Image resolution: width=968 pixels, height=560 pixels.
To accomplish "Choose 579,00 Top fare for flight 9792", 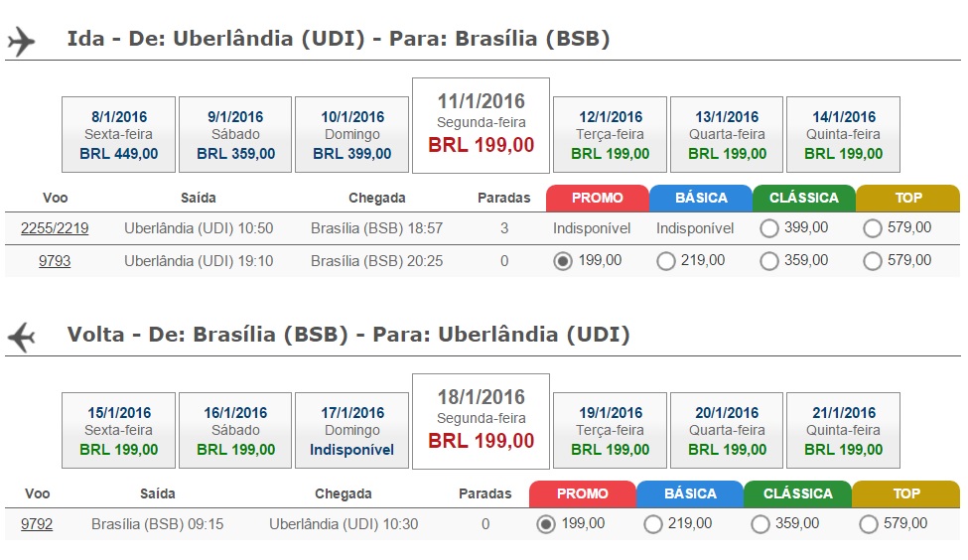I will pos(868,524).
